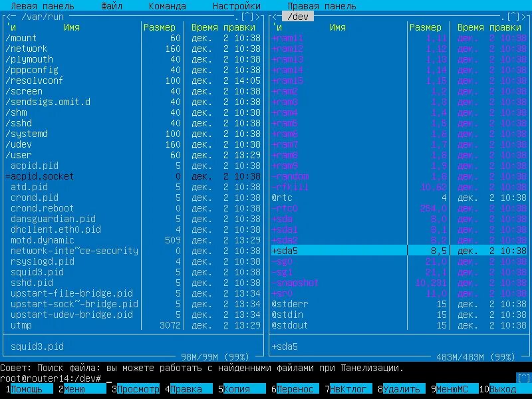Select the crond.reboot file
The image size is (532, 399).
133,208
